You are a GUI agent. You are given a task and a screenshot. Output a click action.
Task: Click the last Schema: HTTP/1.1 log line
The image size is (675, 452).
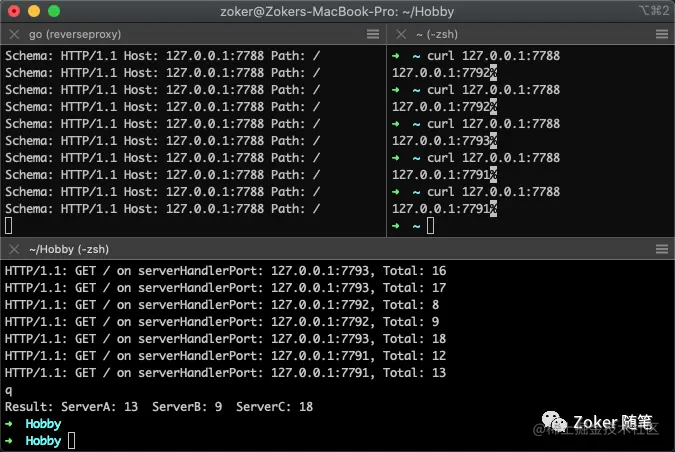pyautogui.click(x=163, y=209)
